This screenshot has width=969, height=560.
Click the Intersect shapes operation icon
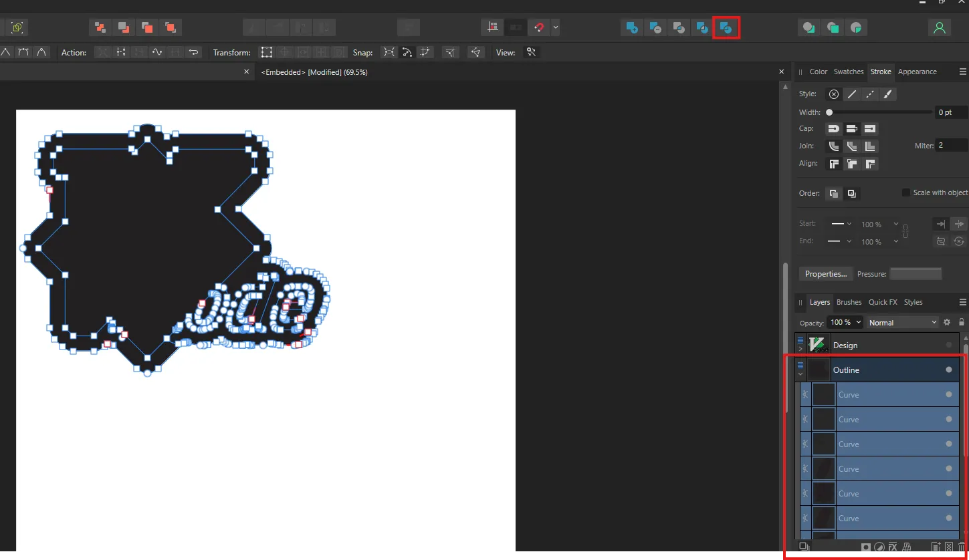point(679,27)
